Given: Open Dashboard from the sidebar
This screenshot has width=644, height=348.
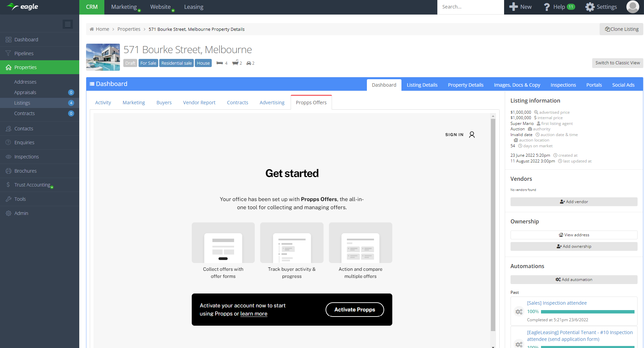Looking at the screenshot, I should click(26, 40).
